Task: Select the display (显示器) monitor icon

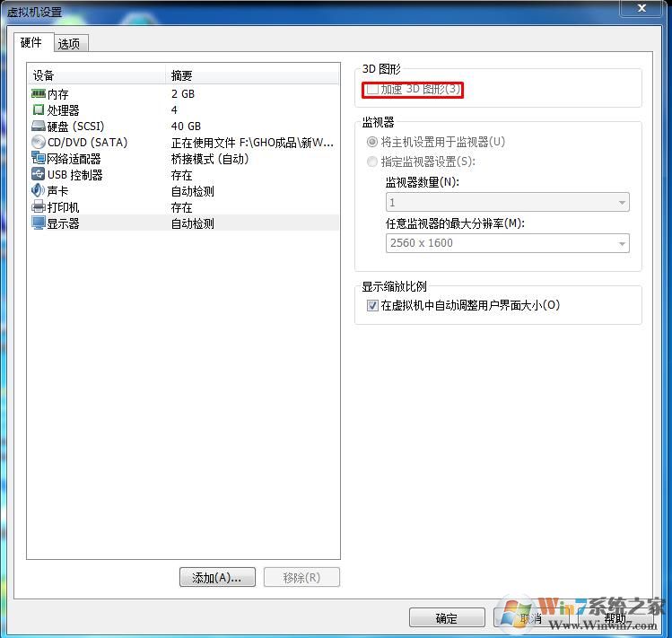Action: [x=39, y=223]
